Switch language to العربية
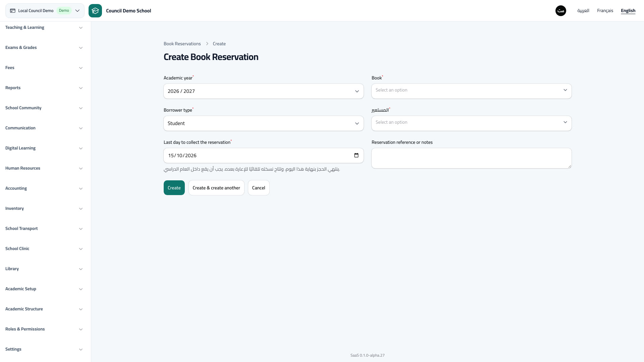This screenshot has height=362, width=644. 583,11
